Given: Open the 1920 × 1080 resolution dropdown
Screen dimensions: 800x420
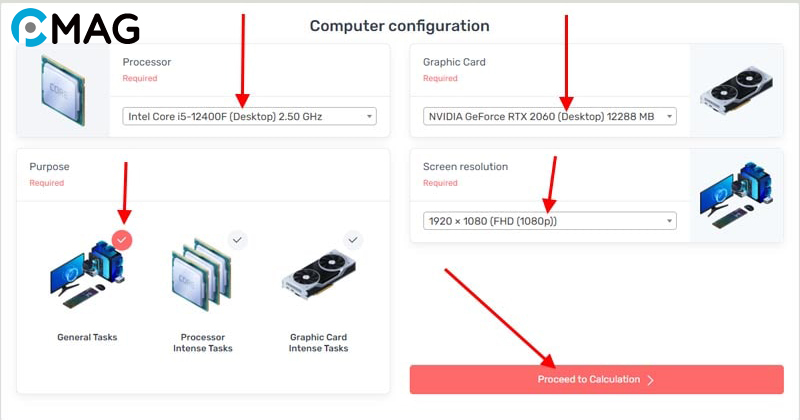Looking at the screenshot, I should pos(550,221).
